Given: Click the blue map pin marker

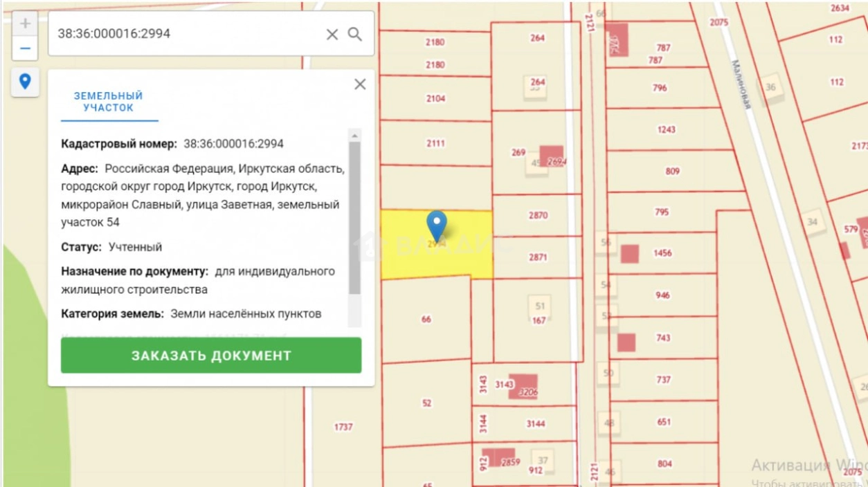Looking at the screenshot, I should pyautogui.click(x=436, y=225).
